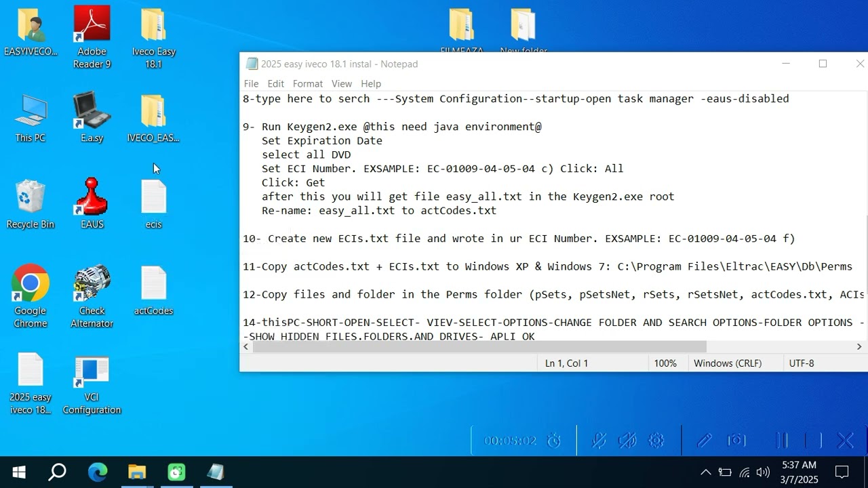868x488 pixels.
Task: Select the actCodes text file icon
Action: click(153, 291)
